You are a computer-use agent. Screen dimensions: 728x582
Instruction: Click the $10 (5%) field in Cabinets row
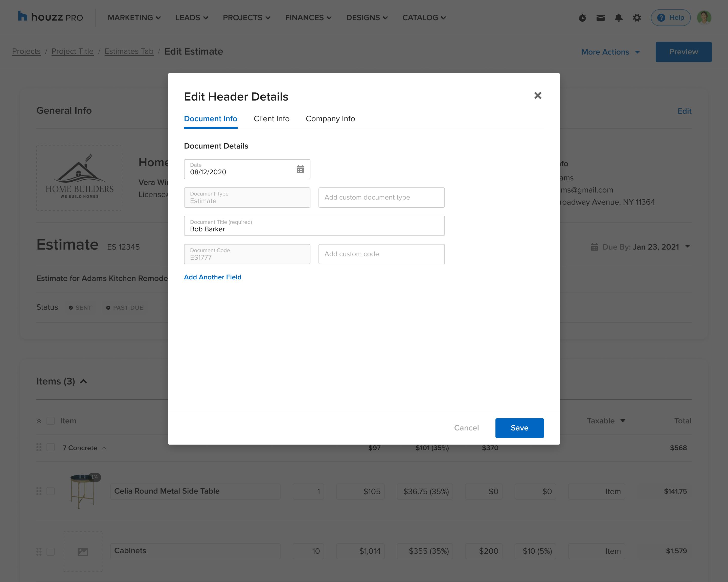535,551
